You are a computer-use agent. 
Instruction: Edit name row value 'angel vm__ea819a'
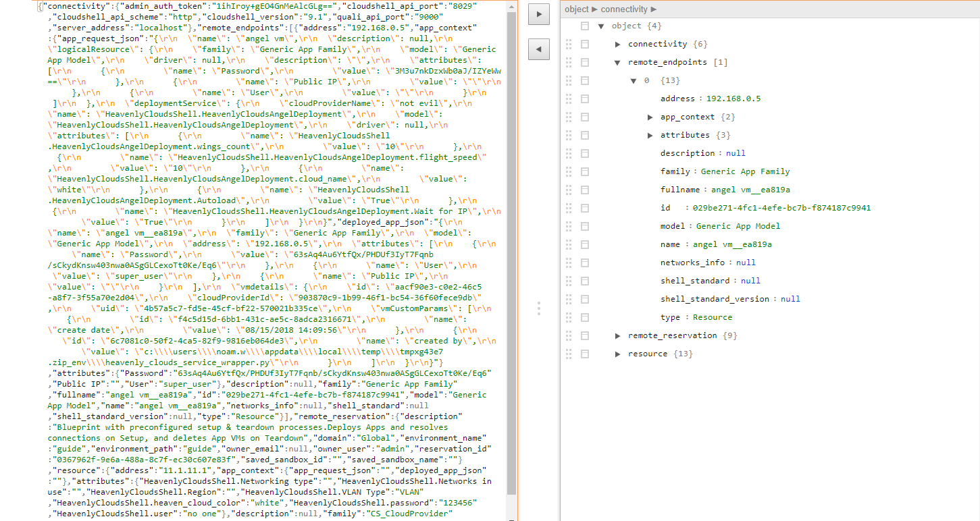tap(732, 244)
